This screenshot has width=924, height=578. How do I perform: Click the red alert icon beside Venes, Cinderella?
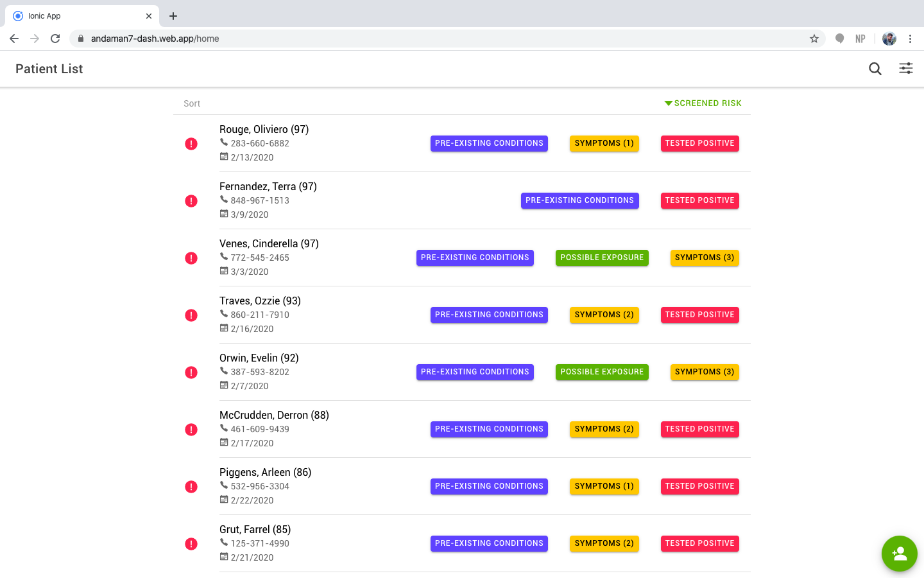(191, 258)
